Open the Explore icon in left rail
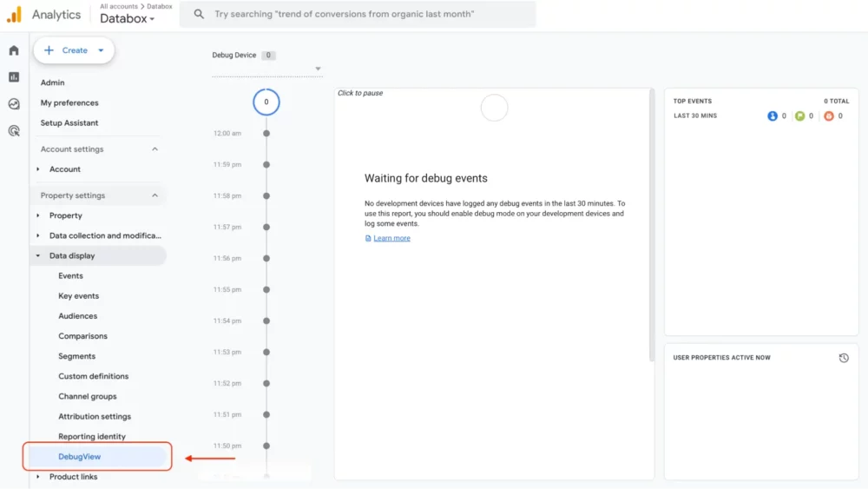The height and width of the screenshot is (489, 868). coord(14,104)
